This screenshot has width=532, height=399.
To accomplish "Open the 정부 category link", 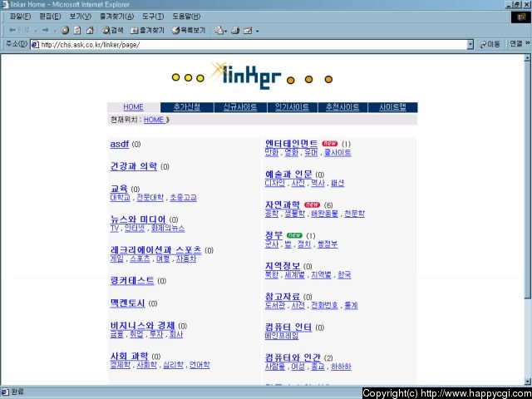I will click(273, 235).
